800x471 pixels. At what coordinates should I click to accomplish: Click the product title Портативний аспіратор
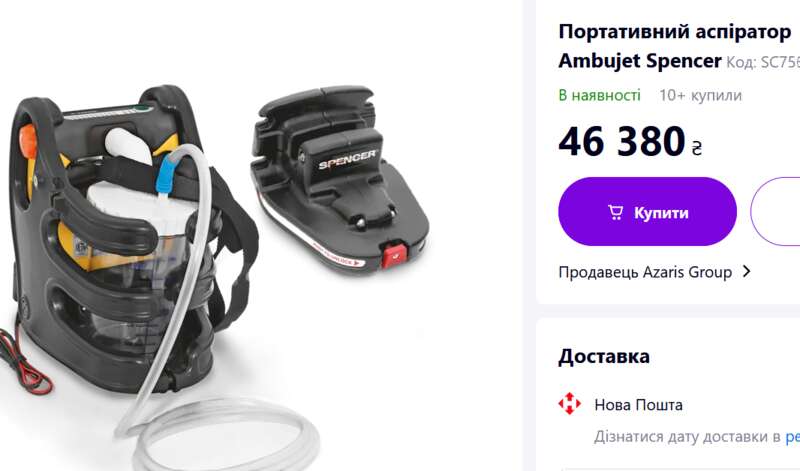[x=674, y=32]
